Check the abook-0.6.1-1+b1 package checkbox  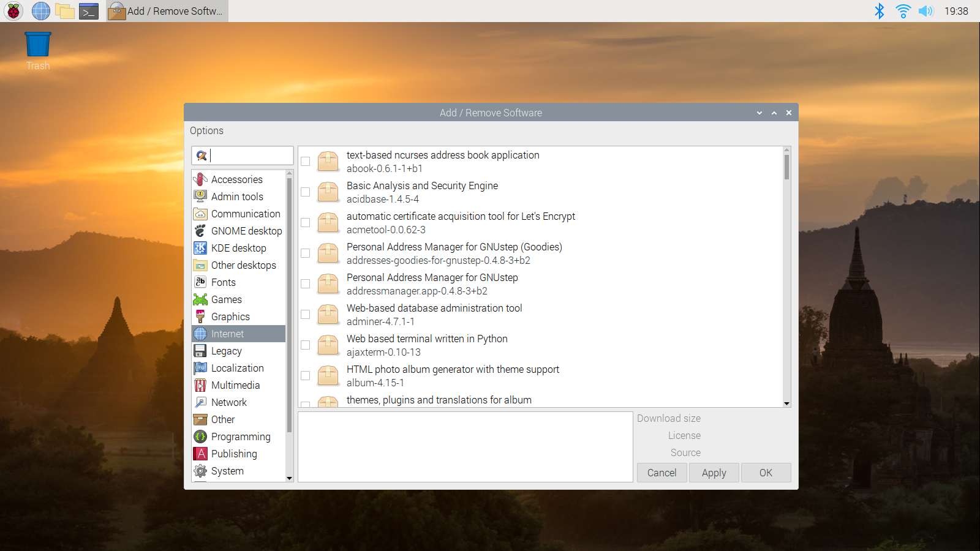click(x=306, y=162)
